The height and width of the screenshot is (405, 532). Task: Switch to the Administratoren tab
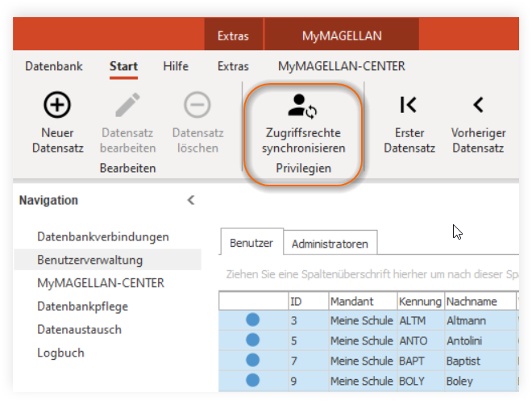pos(330,244)
